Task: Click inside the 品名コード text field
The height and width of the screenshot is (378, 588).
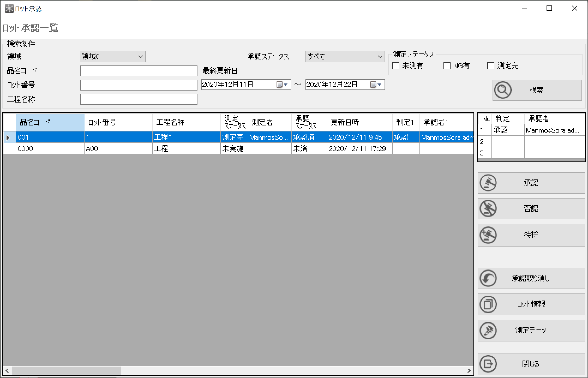Action: click(139, 71)
